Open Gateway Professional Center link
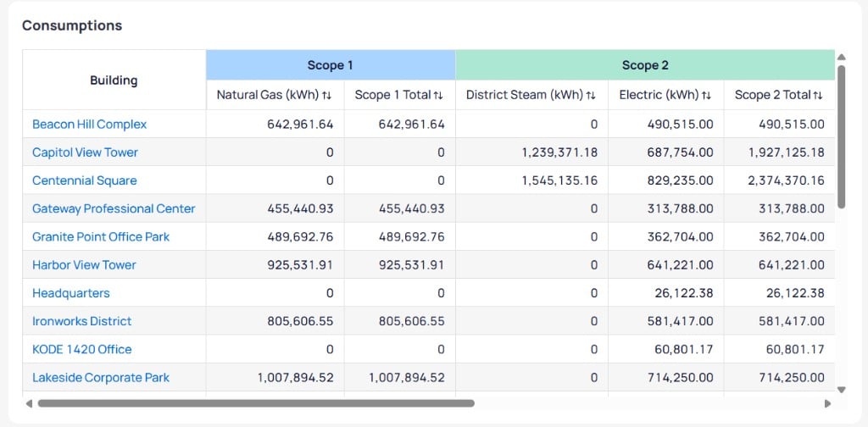Viewport: 868px width, 427px height. [114, 208]
